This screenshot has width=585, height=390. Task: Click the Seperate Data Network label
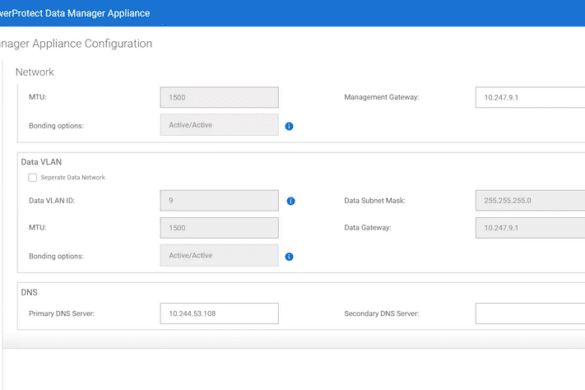73,178
